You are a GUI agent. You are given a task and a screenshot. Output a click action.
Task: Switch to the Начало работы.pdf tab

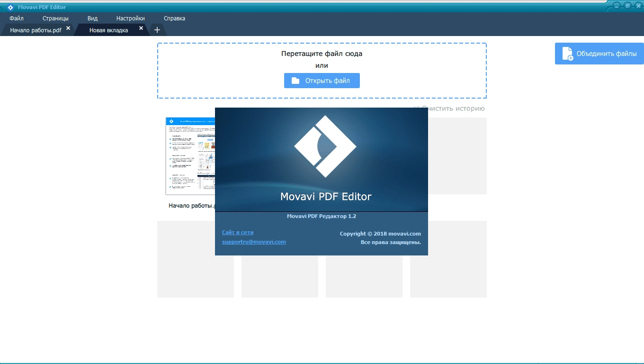[36, 30]
